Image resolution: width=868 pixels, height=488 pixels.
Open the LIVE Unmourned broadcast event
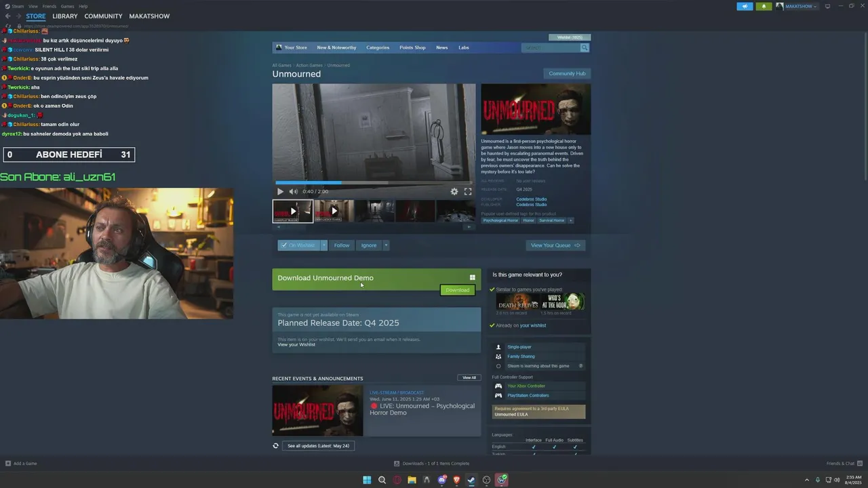tap(376, 411)
